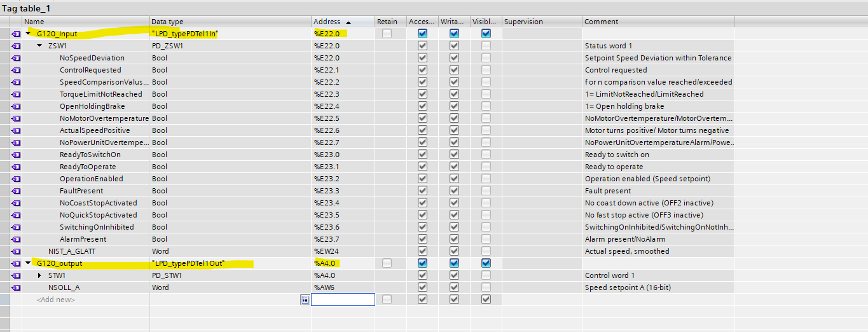Image resolution: width=868 pixels, height=332 pixels.
Task: Collapse the G120_output structure
Action: pyautogui.click(x=28, y=263)
